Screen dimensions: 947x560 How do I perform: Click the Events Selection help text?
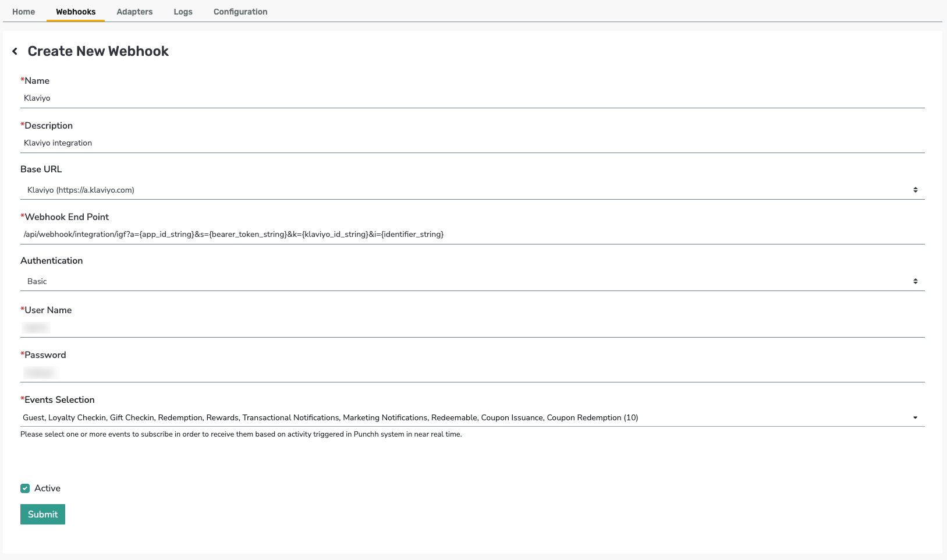point(241,434)
